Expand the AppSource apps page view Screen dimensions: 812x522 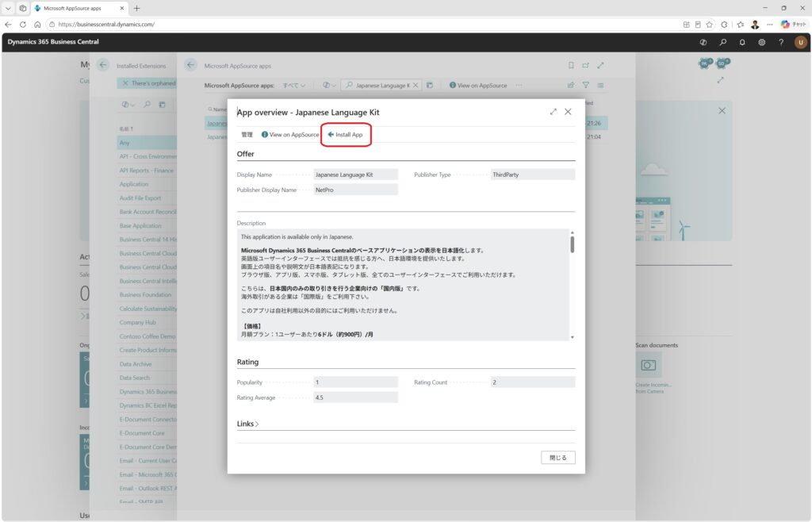click(601, 65)
